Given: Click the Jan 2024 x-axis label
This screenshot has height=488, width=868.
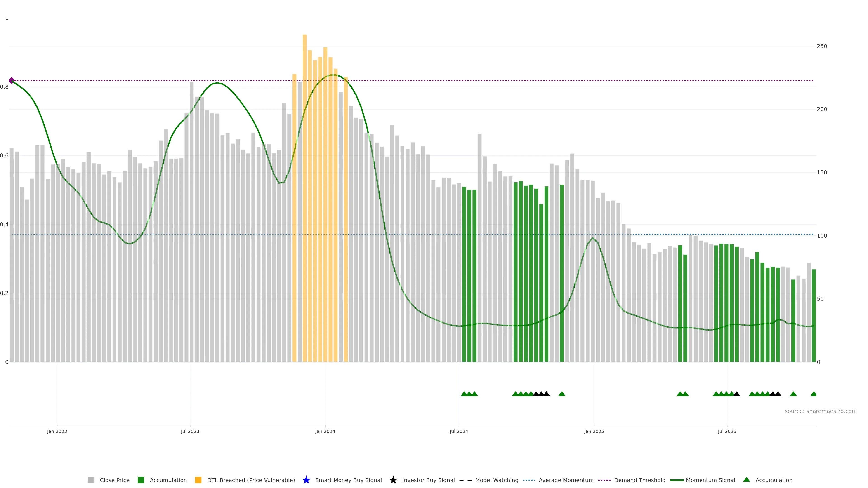Looking at the screenshot, I should coord(325,431).
